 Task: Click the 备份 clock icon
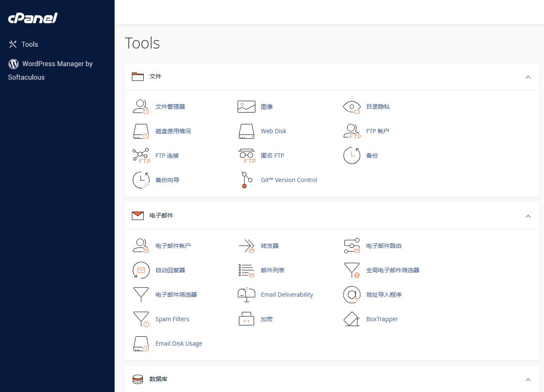352,156
